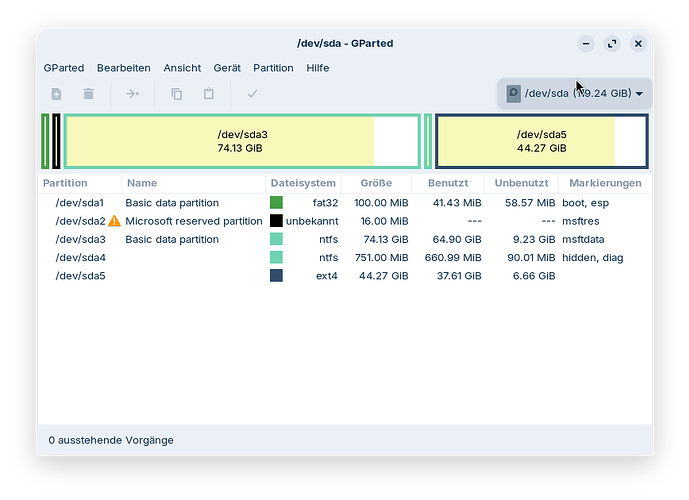Select the /dev/sda4 row
689x500 pixels.
point(345,257)
